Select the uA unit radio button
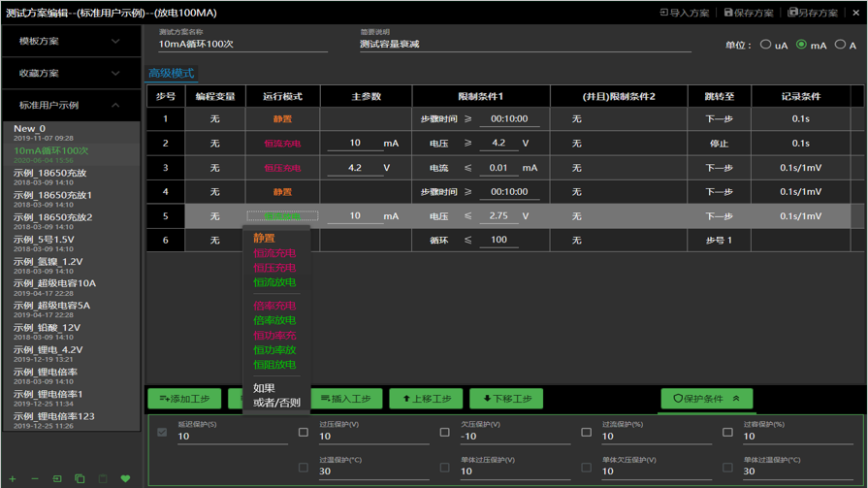The width and height of the screenshot is (868, 488). [x=766, y=45]
